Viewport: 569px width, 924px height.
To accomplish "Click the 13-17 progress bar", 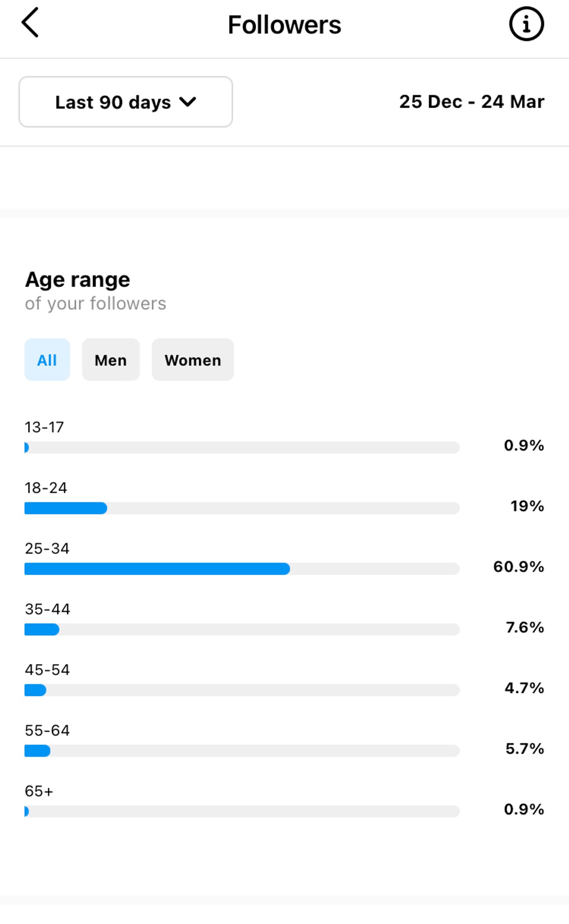I will [x=242, y=448].
